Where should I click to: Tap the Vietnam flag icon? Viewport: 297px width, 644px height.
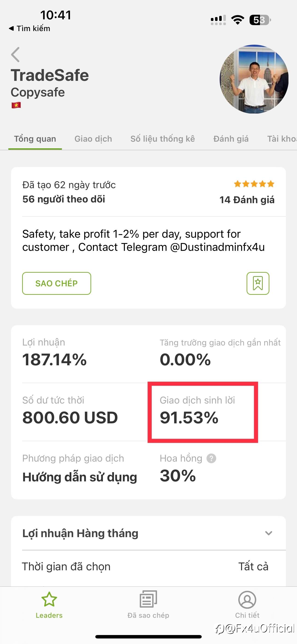pos(16,105)
